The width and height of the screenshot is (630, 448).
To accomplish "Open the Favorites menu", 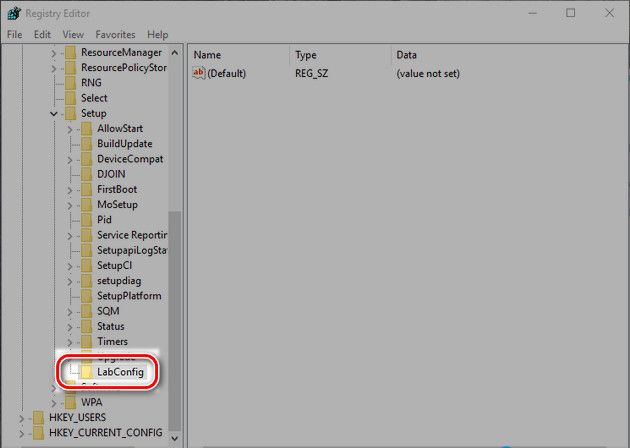I will tap(115, 35).
